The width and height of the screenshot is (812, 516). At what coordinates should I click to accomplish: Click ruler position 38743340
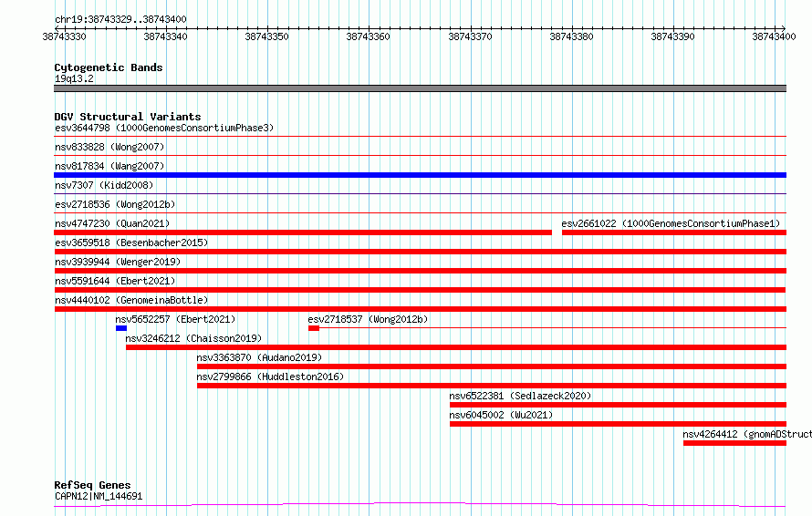166,36
